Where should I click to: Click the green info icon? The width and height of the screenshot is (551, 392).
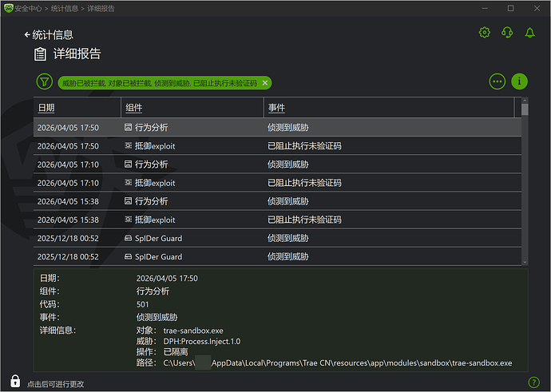(520, 81)
